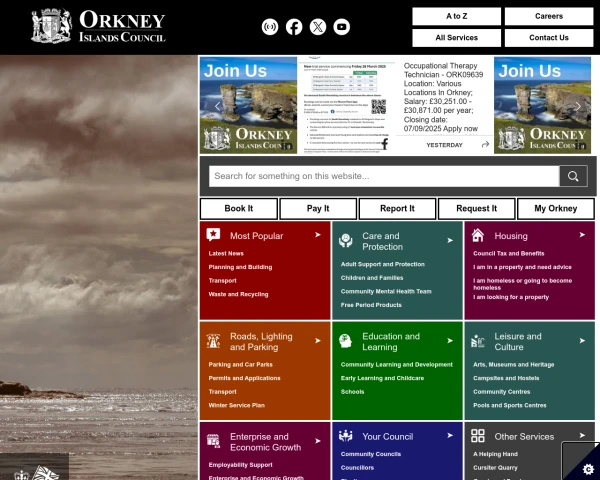The height and width of the screenshot is (480, 600).
Task: Expand Roads, Lighting and Parking arrow
Action: [318, 341]
